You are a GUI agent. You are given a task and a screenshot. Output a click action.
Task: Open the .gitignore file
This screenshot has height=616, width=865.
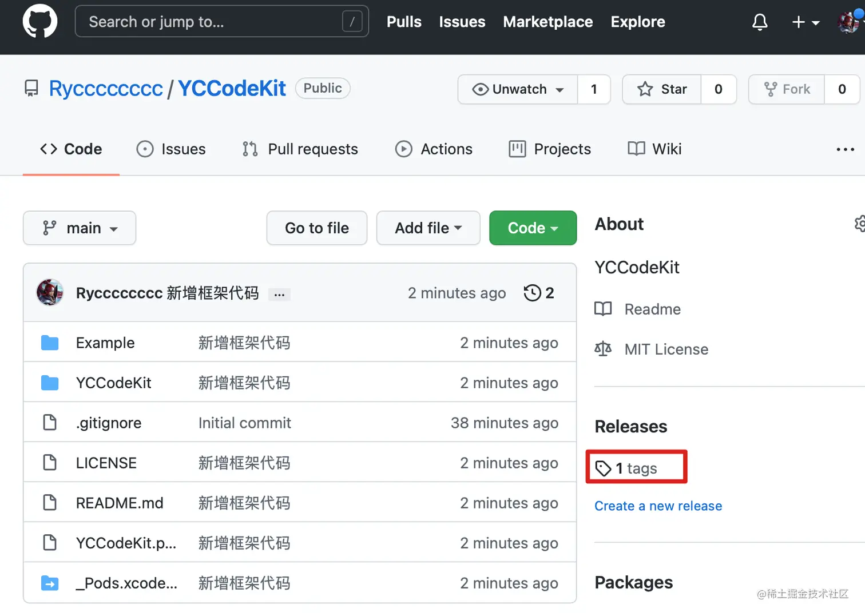(109, 423)
